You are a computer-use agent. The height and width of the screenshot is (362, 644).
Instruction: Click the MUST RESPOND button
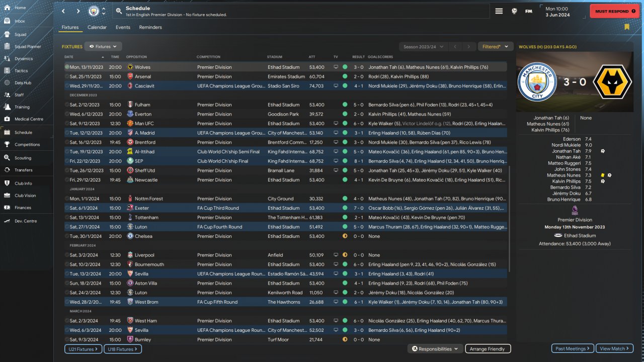point(614,11)
